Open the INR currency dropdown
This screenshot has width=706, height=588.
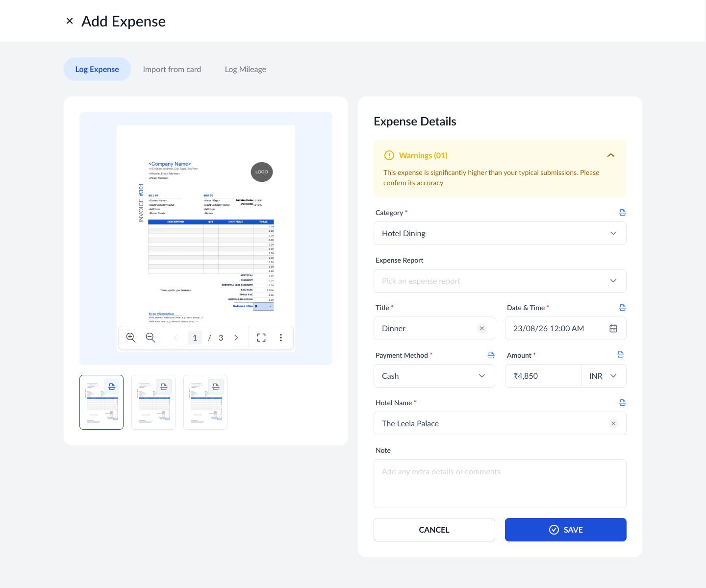tap(604, 376)
